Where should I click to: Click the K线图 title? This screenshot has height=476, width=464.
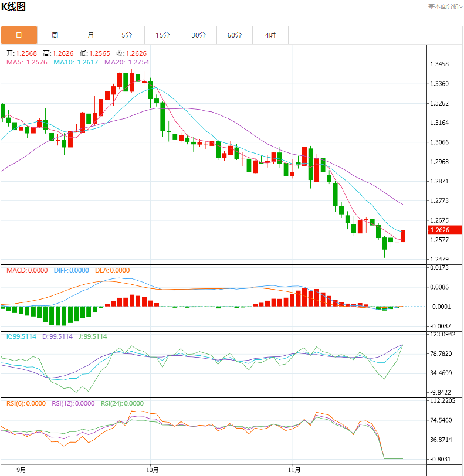pos(13,6)
